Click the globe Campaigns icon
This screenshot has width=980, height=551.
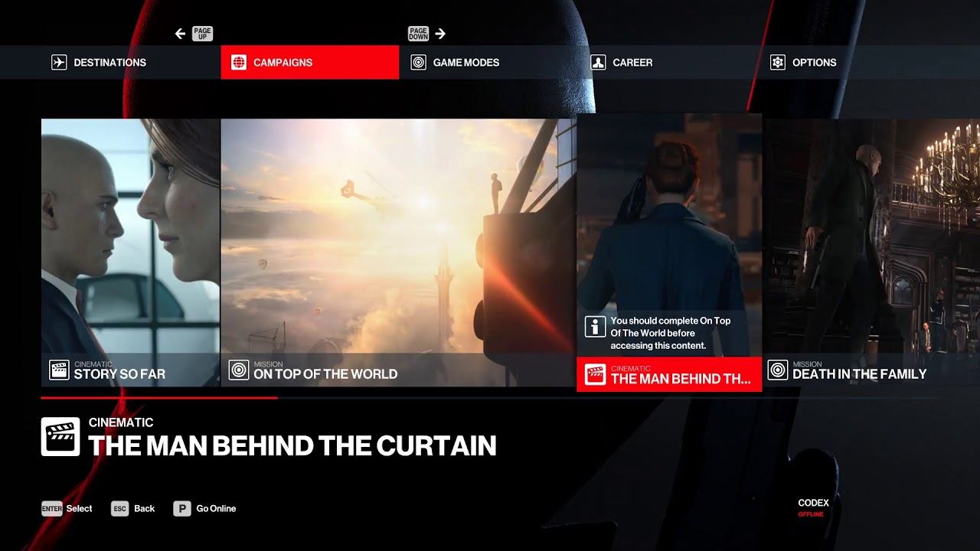tap(239, 63)
